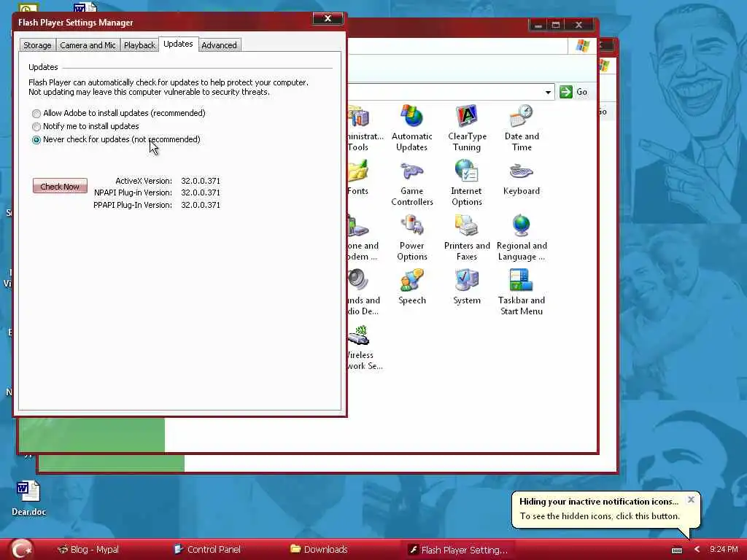Click Flash Player Settings taskbar item

pos(458,550)
